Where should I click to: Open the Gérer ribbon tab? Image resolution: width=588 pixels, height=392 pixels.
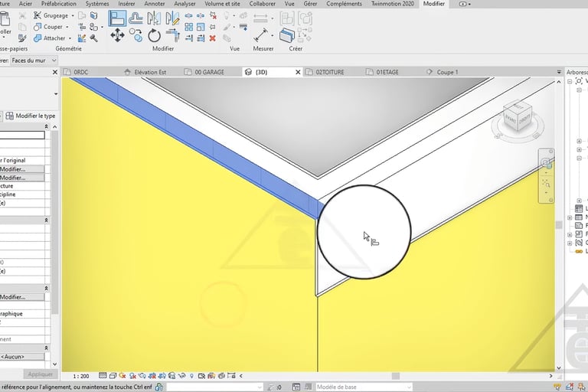[x=310, y=4]
